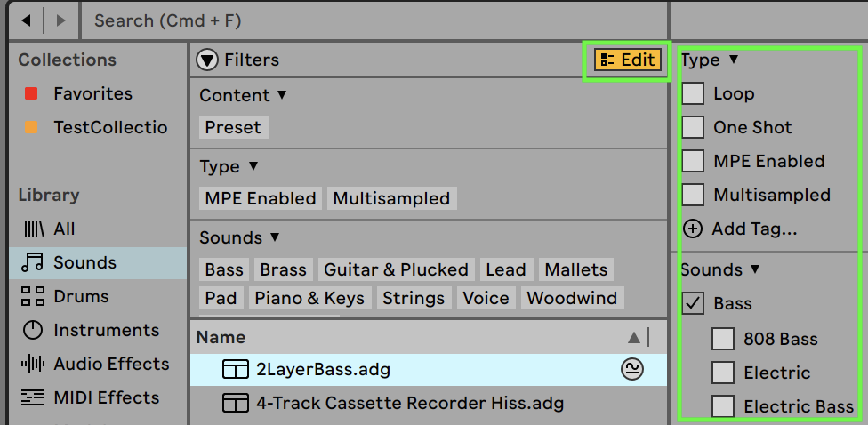Expand the Content filter dropdown
The image size is (868, 425).
(282, 95)
